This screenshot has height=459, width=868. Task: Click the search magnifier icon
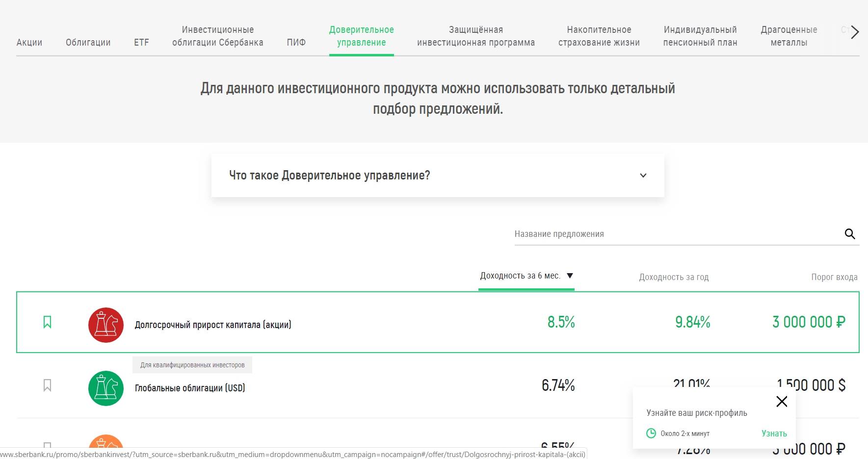tap(850, 234)
